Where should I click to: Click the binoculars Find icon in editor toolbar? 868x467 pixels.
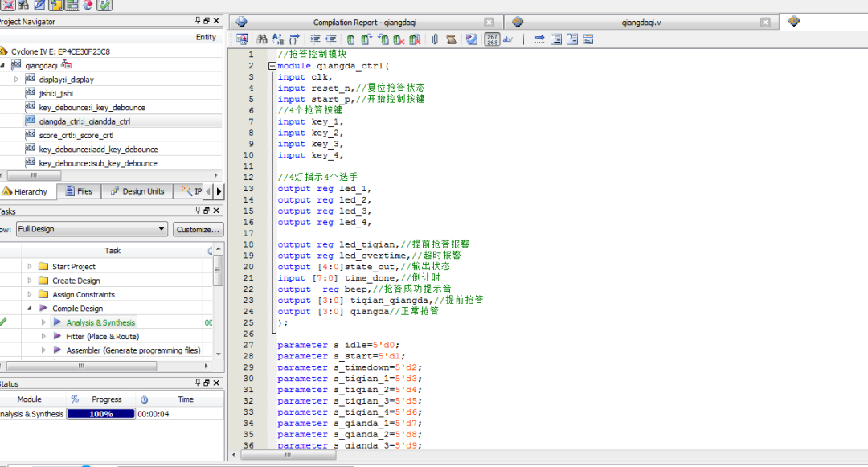[261, 39]
